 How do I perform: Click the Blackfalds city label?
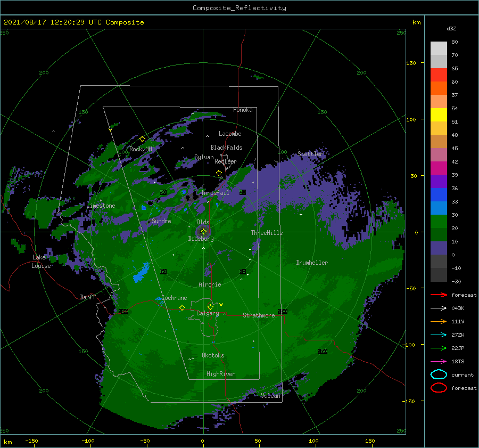(226, 148)
